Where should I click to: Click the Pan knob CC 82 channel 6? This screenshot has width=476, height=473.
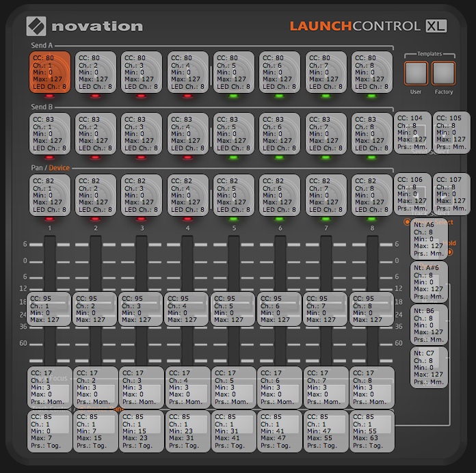279,195
